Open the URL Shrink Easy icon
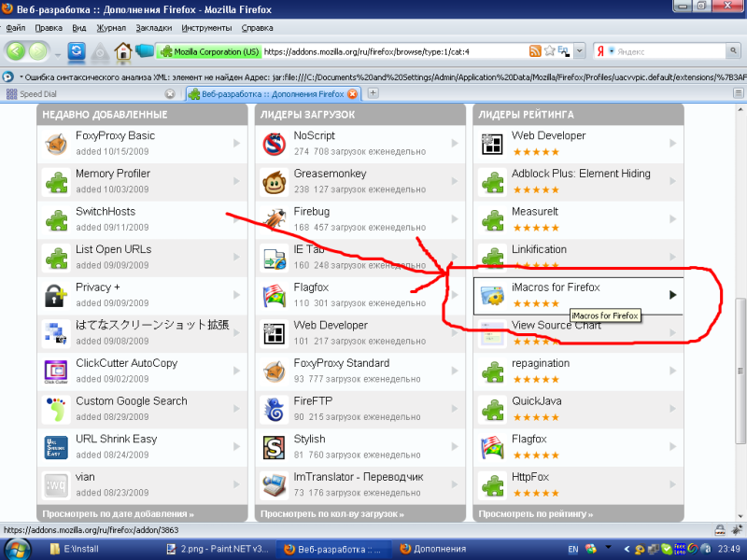747x560 pixels. click(56, 447)
